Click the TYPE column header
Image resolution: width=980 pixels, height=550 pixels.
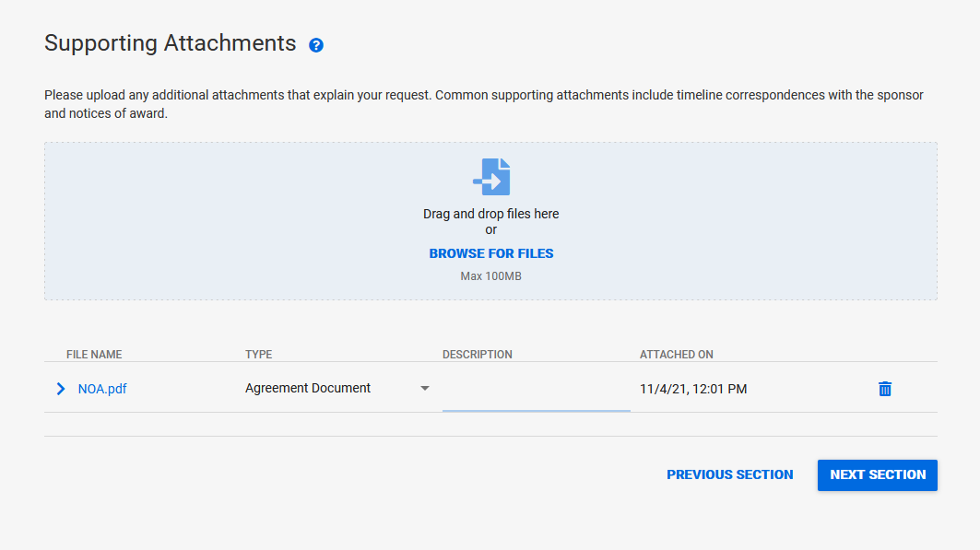pyautogui.click(x=258, y=354)
